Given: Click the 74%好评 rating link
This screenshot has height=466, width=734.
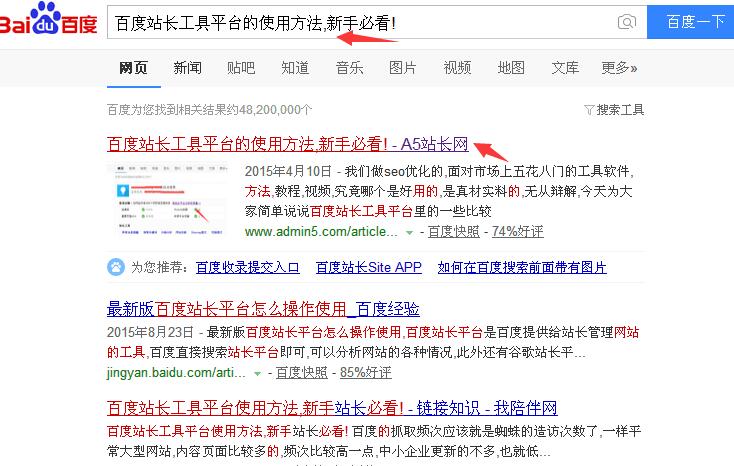Looking at the screenshot, I should click(518, 231).
